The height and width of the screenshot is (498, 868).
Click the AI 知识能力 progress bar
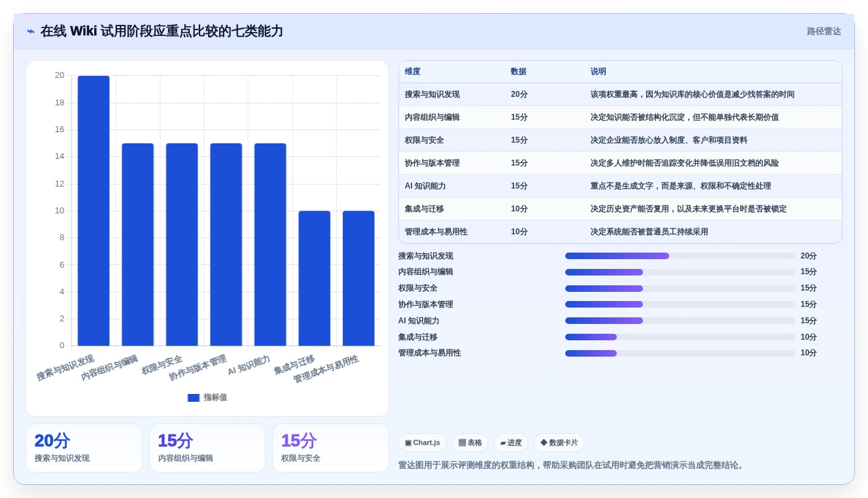[x=680, y=321]
